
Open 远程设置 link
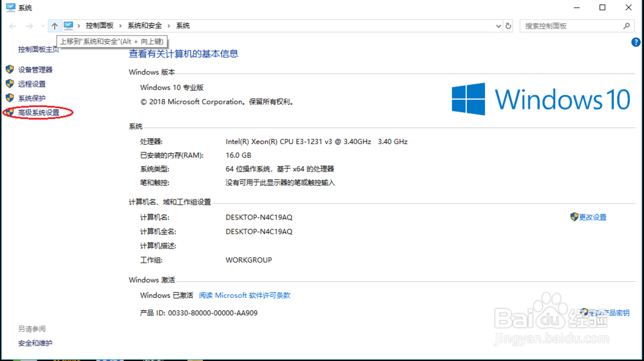pyautogui.click(x=32, y=84)
